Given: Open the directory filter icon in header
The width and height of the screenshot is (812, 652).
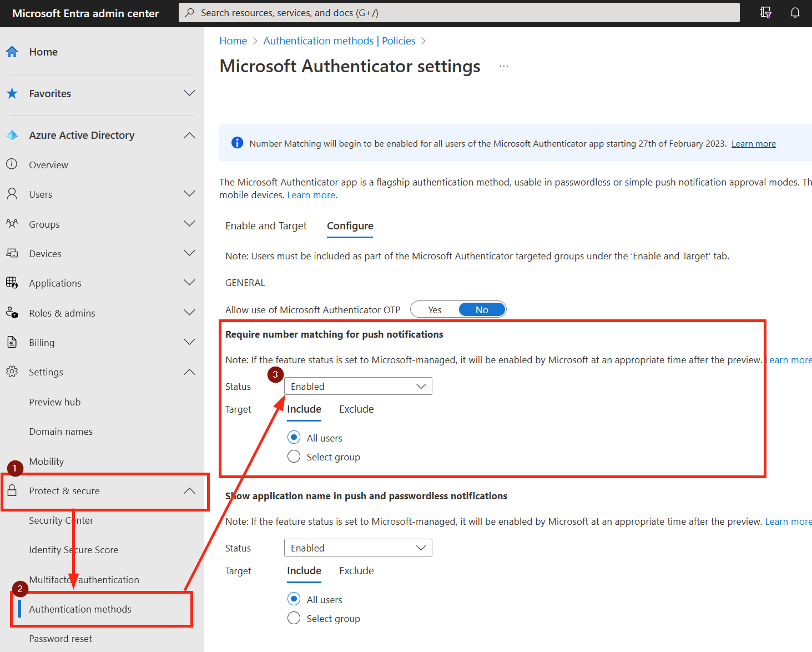Looking at the screenshot, I should tap(765, 13).
